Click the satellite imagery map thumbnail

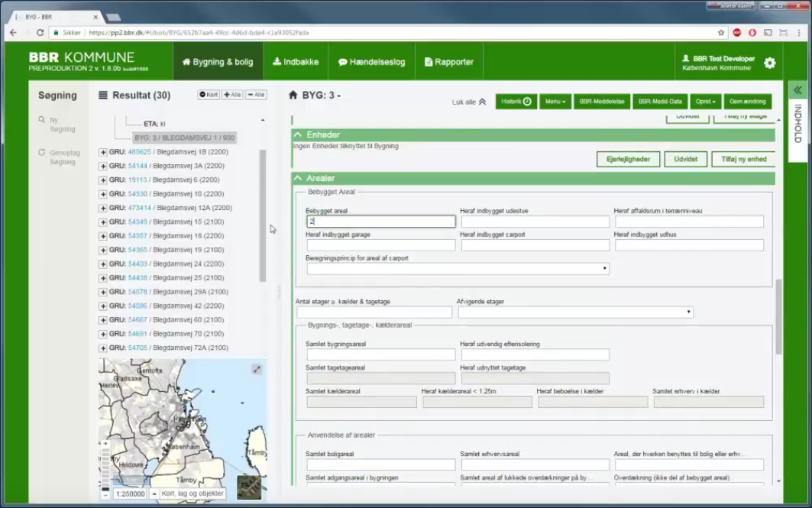[x=249, y=487]
